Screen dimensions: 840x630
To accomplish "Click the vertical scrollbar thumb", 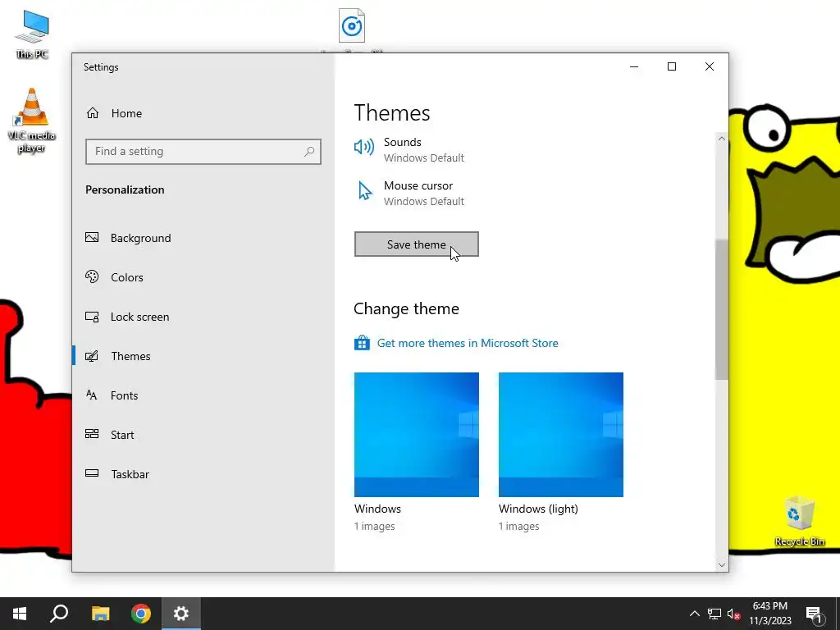I will point(722,309).
